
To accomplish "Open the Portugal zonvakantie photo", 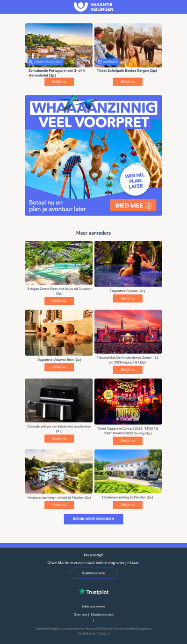I will click(x=59, y=45).
